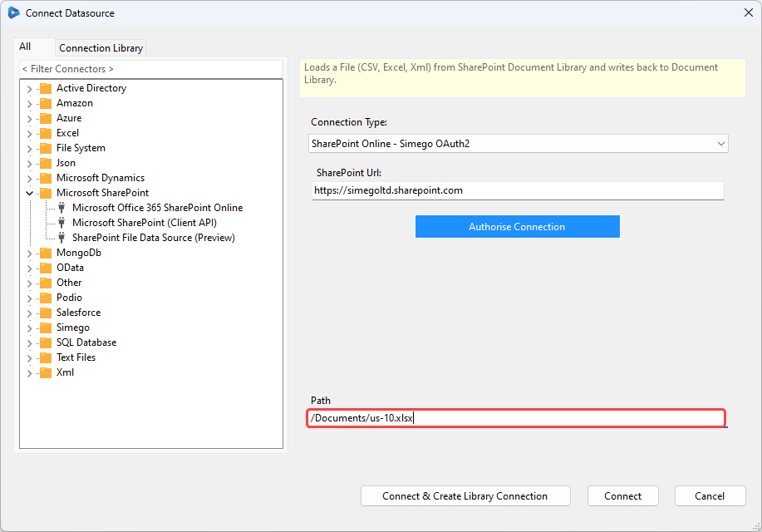The image size is (762, 532).
Task: Click the MongoDb folder icon
Action: pos(45,252)
